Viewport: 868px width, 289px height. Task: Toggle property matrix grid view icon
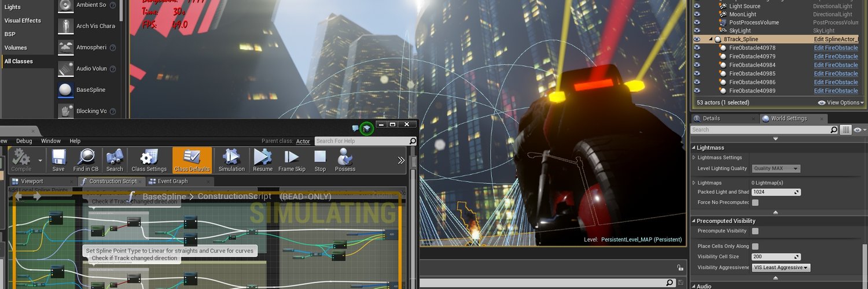click(x=845, y=130)
